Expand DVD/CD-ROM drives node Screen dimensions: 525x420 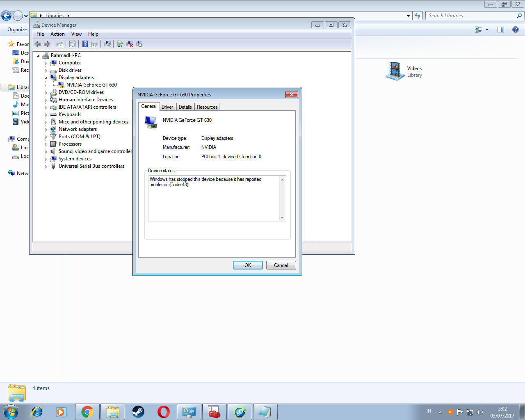pos(46,93)
